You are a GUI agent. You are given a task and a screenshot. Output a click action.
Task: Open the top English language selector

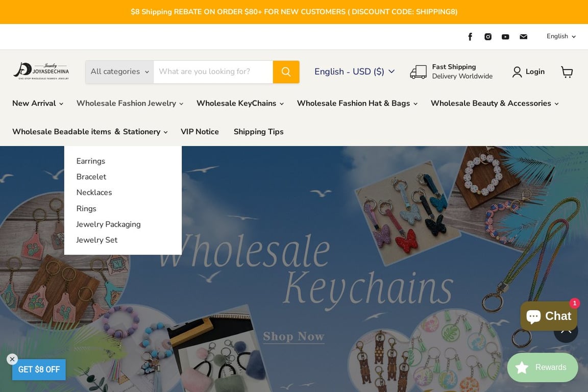click(561, 36)
